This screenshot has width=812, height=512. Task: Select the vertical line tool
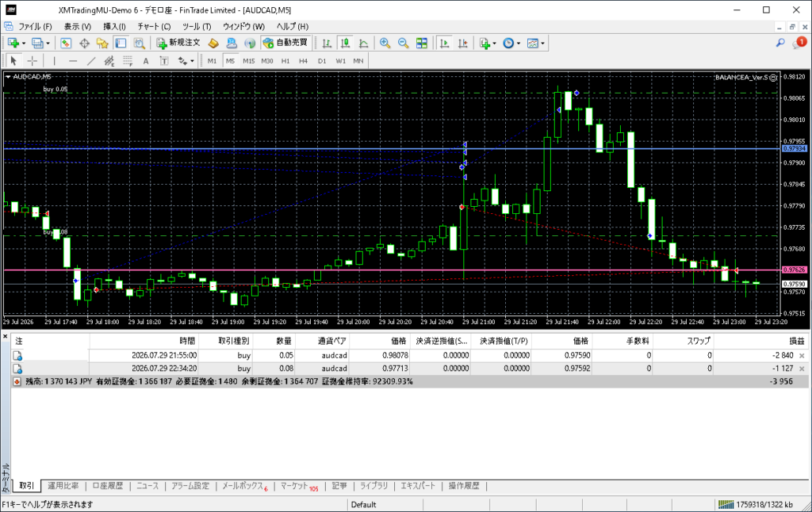tap(55, 61)
